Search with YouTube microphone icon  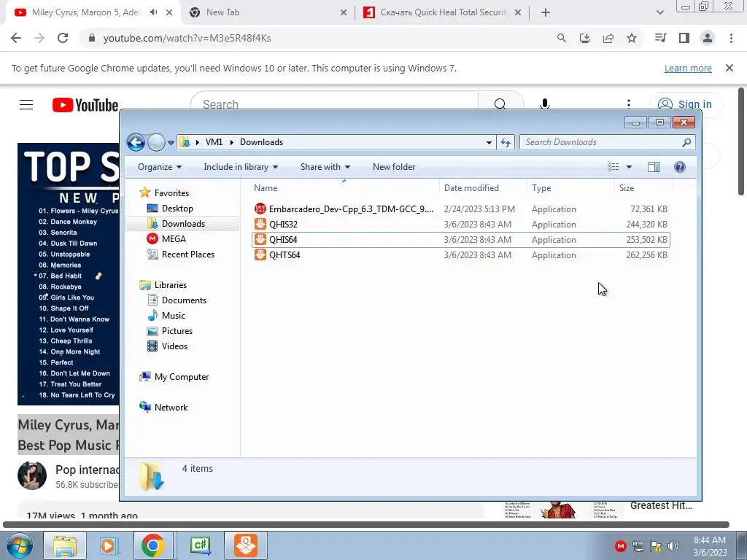pyautogui.click(x=545, y=104)
